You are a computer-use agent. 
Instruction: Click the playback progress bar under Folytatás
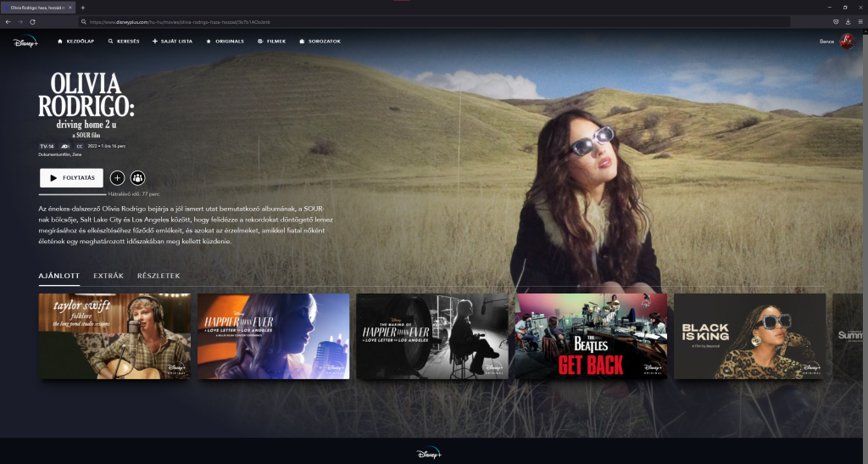[x=72, y=194]
